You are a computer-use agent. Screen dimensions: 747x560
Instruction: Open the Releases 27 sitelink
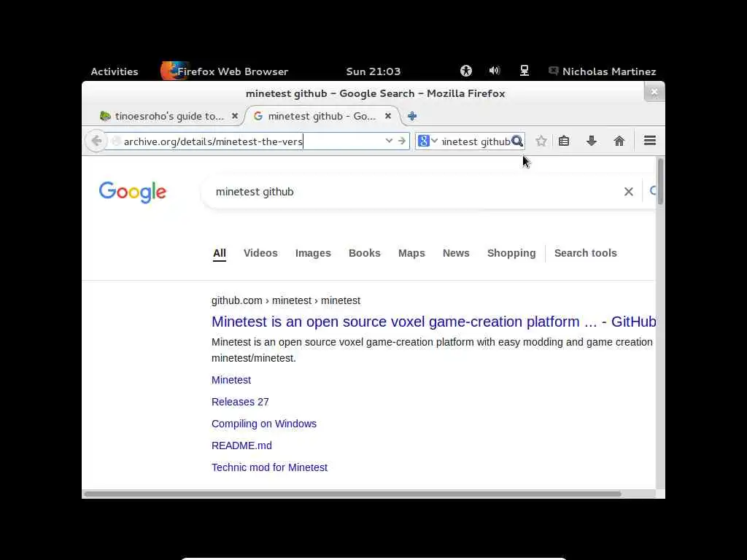pyautogui.click(x=240, y=402)
